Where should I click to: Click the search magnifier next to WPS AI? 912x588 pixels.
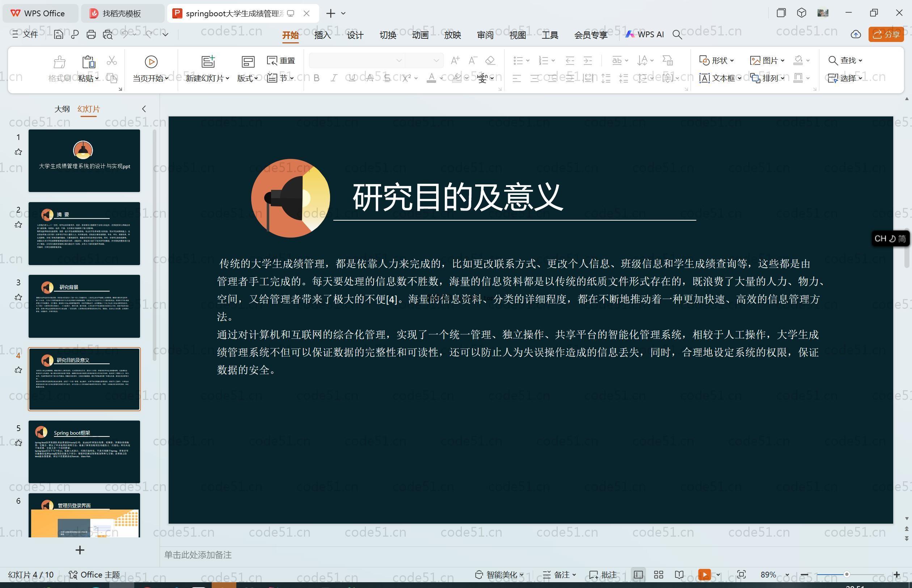[677, 35]
